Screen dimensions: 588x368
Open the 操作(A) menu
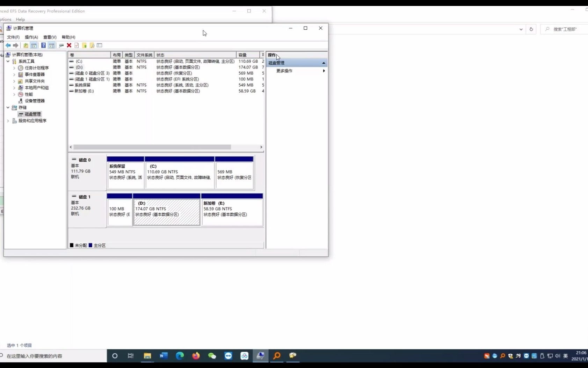pyautogui.click(x=31, y=37)
